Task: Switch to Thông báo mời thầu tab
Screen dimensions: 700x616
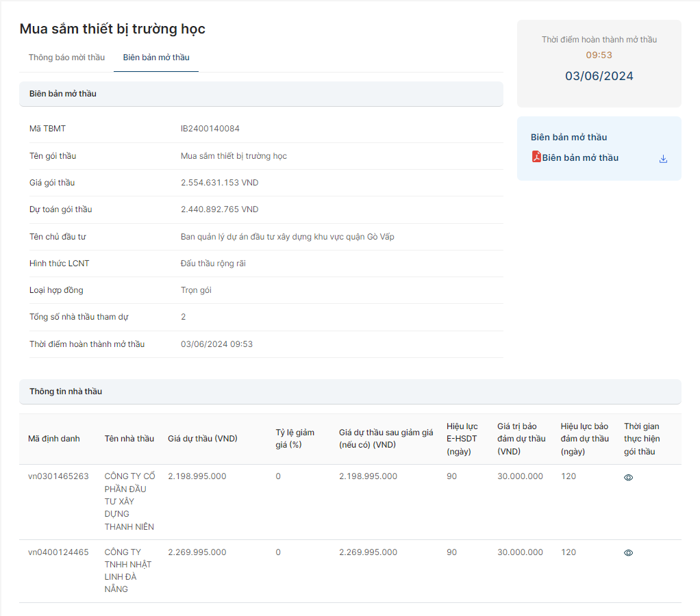Action: click(66, 57)
